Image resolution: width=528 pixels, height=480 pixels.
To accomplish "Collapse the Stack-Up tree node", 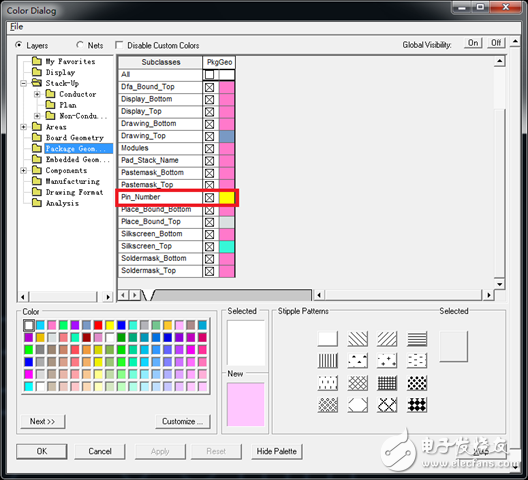I will pos(24,83).
